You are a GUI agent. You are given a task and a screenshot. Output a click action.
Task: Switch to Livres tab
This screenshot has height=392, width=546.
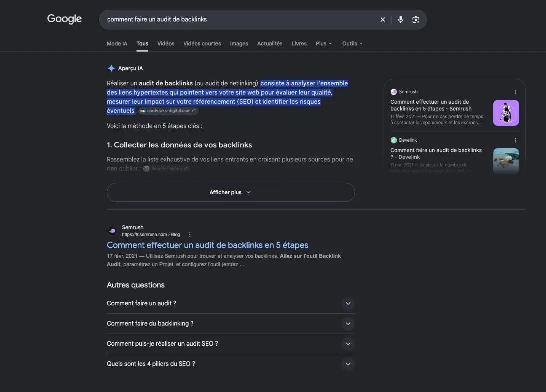tap(299, 44)
